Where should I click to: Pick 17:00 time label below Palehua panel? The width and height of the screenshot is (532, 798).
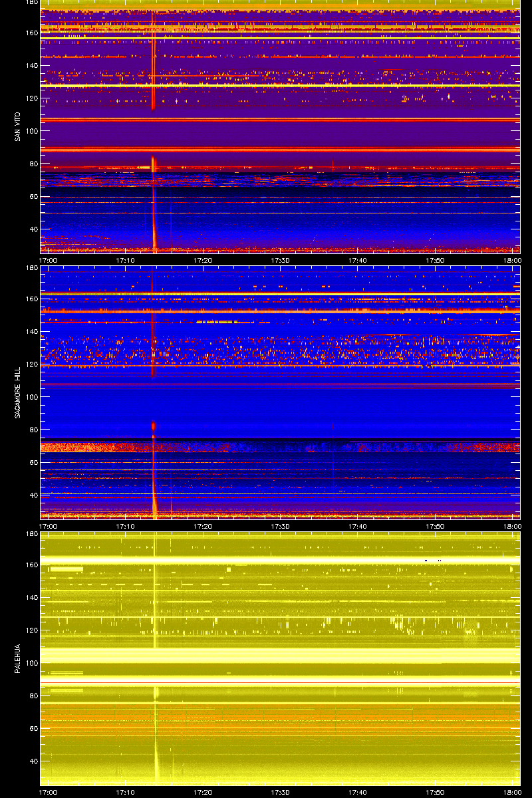49,792
